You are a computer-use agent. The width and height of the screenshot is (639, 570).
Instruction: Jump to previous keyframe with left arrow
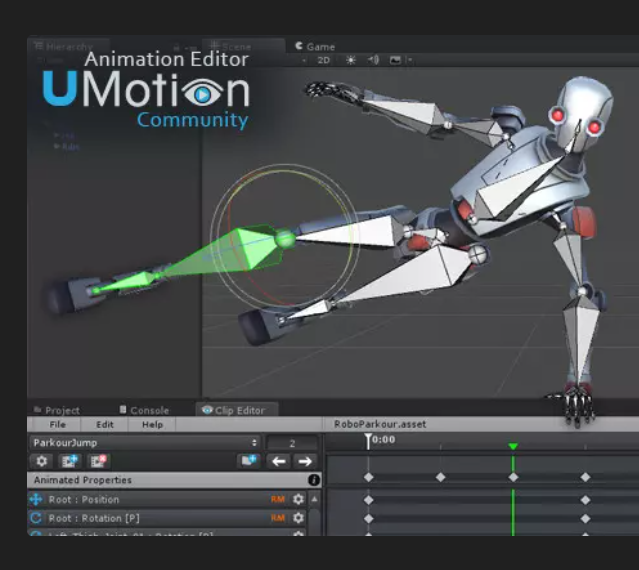tap(278, 461)
